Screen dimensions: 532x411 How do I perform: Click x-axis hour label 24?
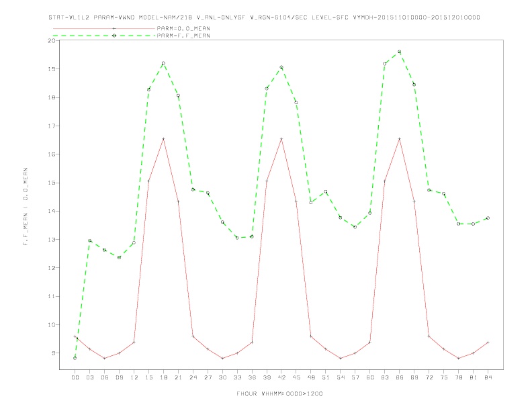click(193, 377)
